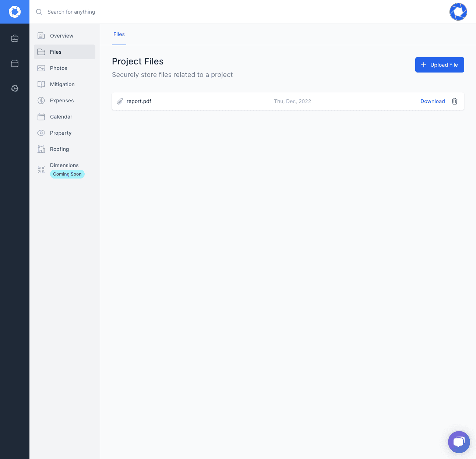Focus the Search for anything field
The image size is (476, 459).
pos(71,12)
